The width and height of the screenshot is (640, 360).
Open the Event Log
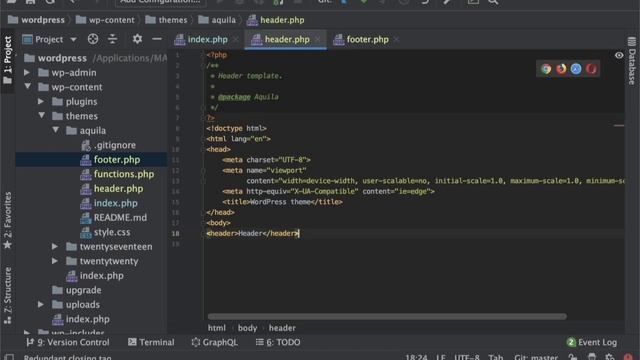(592, 342)
